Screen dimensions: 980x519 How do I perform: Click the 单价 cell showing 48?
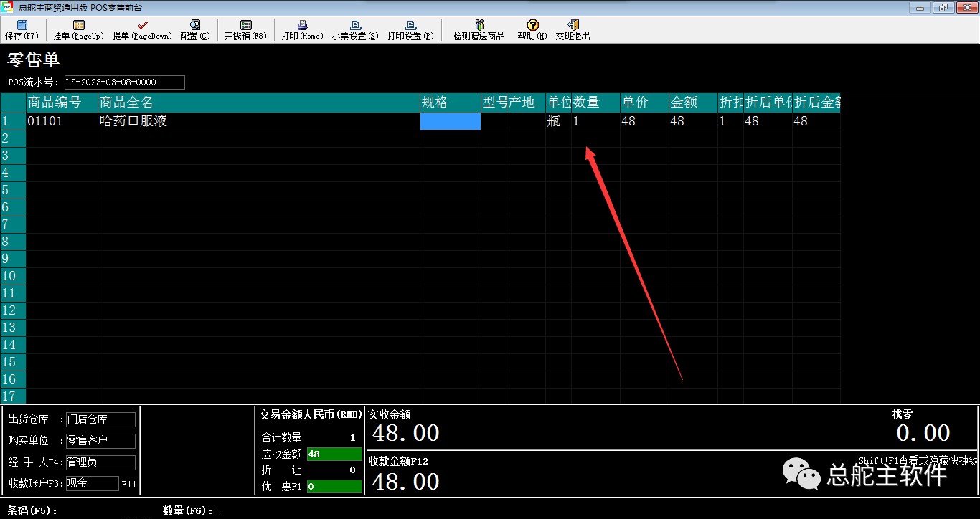[644, 121]
